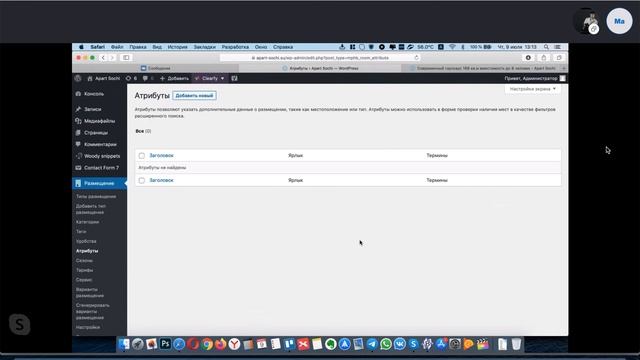This screenshot has height=360, width=640.
Task: Open История menu in menu bar
Action: tap(178, 47)
